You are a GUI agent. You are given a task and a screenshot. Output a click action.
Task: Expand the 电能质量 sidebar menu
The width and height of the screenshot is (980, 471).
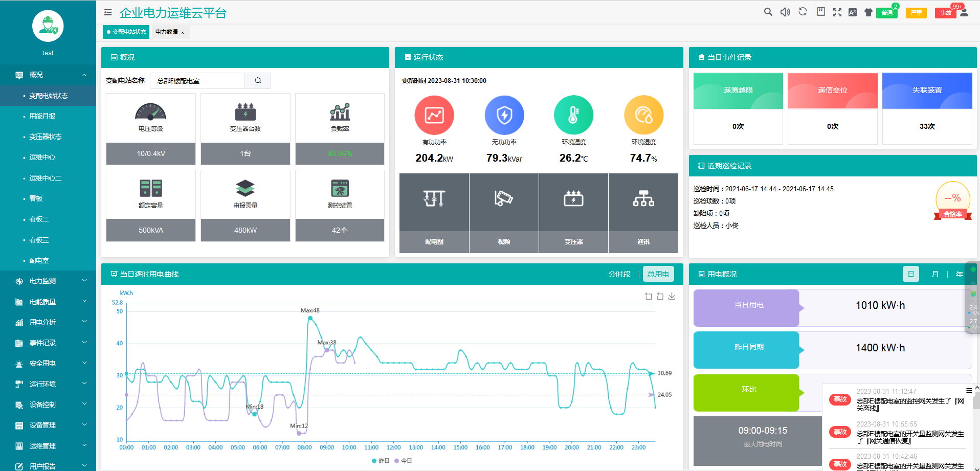click(48, 302)
